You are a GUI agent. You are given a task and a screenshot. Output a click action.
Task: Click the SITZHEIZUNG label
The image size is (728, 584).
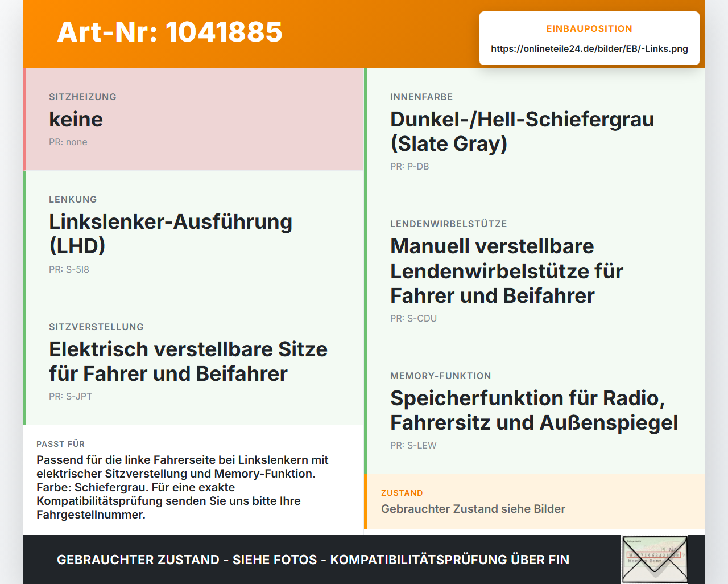[82, 97]
